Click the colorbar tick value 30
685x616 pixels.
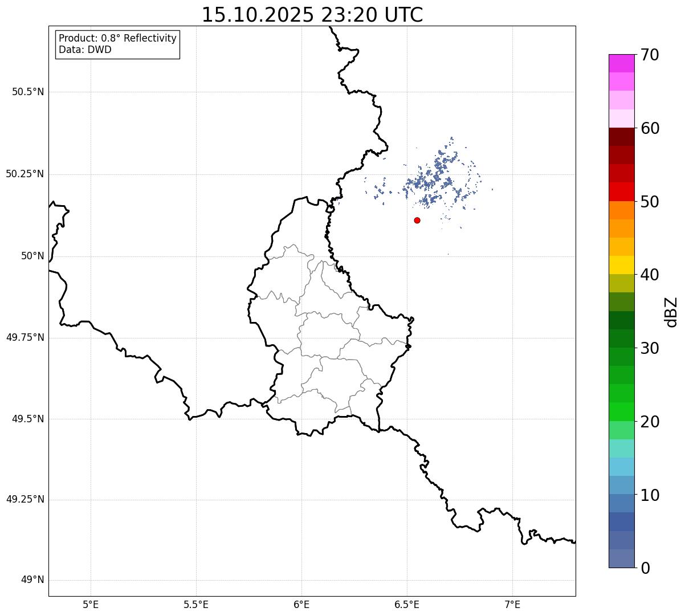pyautogui.click(x=650, y=348)
